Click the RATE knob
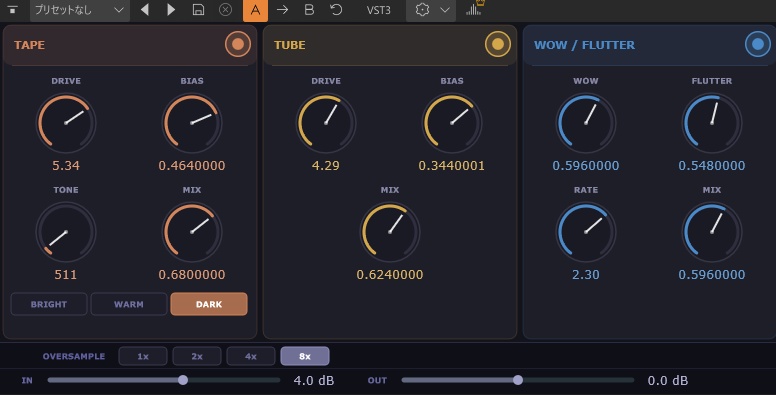This screenshot has height=395, width=776. coord(586,232)
